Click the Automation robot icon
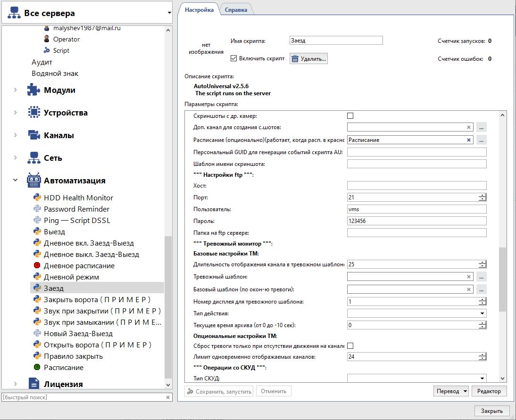516x420 pixels. point(33,181)
